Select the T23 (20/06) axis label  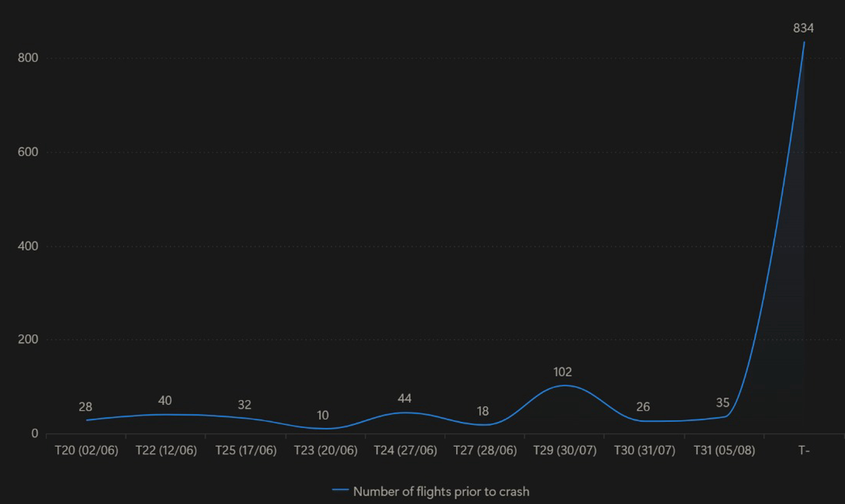[x=325, y=450]
